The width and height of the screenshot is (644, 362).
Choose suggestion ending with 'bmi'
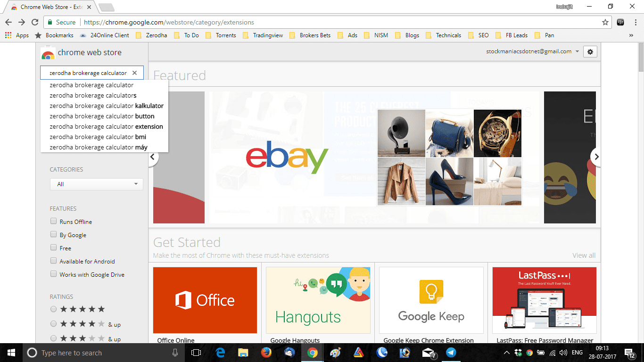coord(104,137)
